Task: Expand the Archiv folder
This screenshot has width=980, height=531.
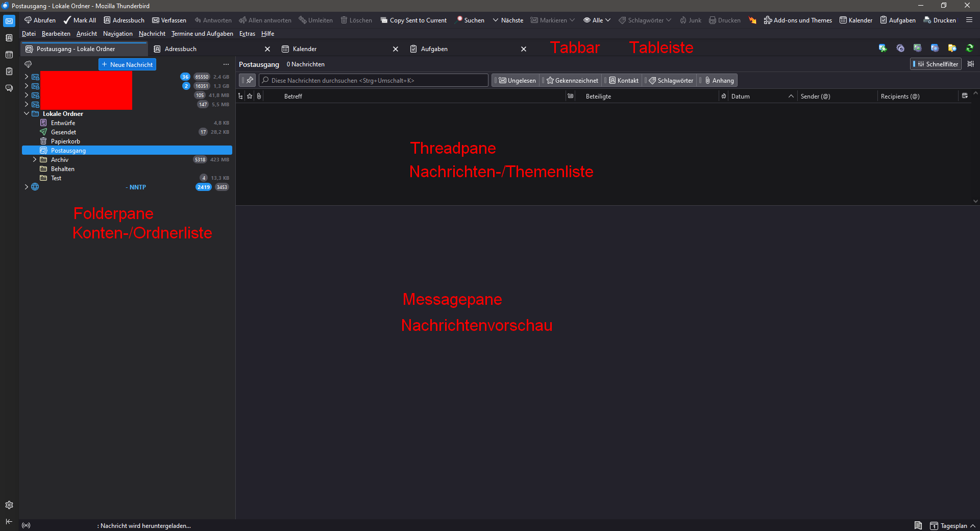Action: tap(35, 160)
